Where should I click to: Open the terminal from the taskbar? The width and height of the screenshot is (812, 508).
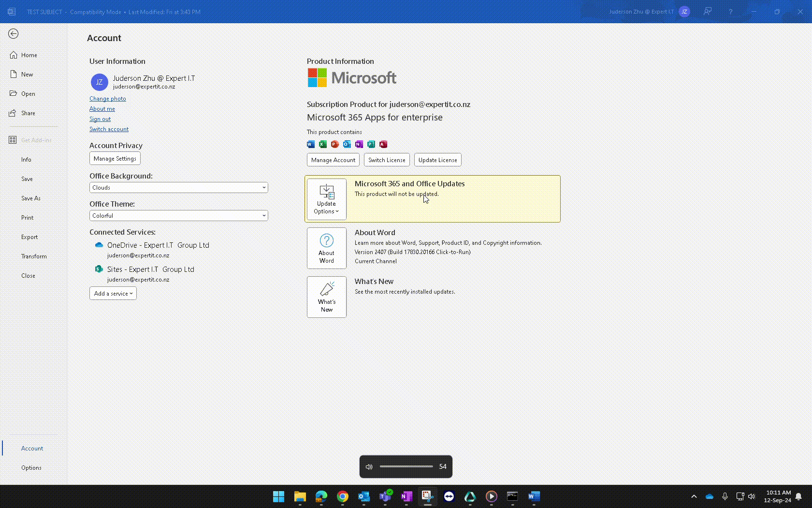pyautogui.click(x=512, y=496)
